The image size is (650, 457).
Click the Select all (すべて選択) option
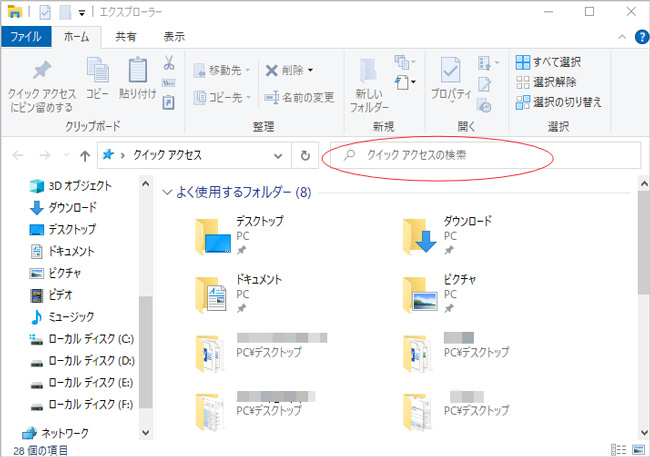548,62
